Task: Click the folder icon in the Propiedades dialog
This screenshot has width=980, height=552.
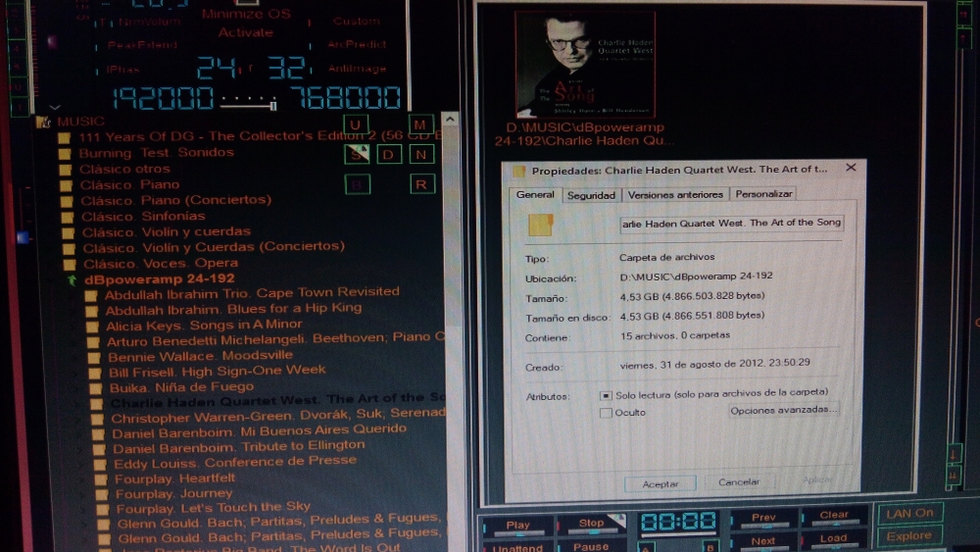Action: click(x=541, y=226)
